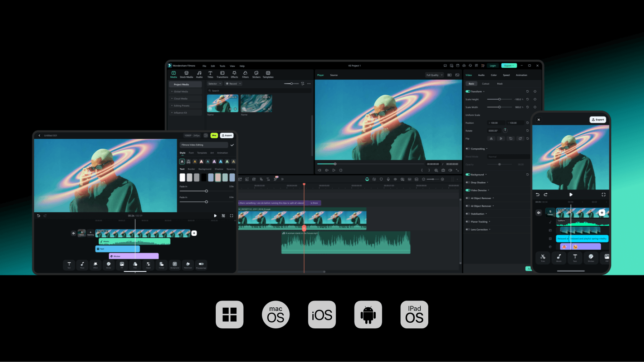Switch to the Source tab in player
The height and width of the screenshot is (362, 644).
(334, 75)
